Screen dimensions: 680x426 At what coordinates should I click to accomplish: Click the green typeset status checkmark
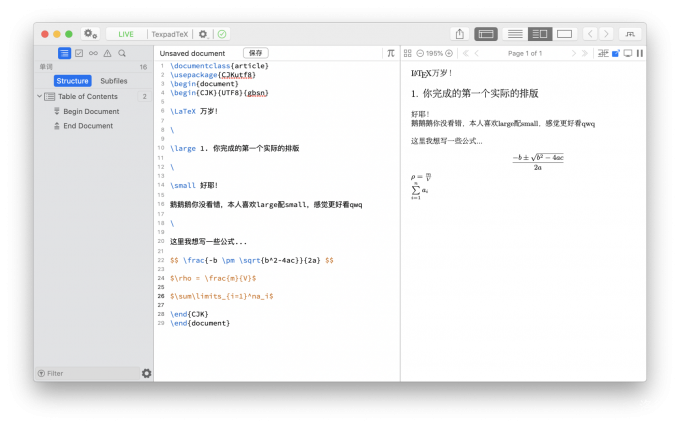click(222, 34)
